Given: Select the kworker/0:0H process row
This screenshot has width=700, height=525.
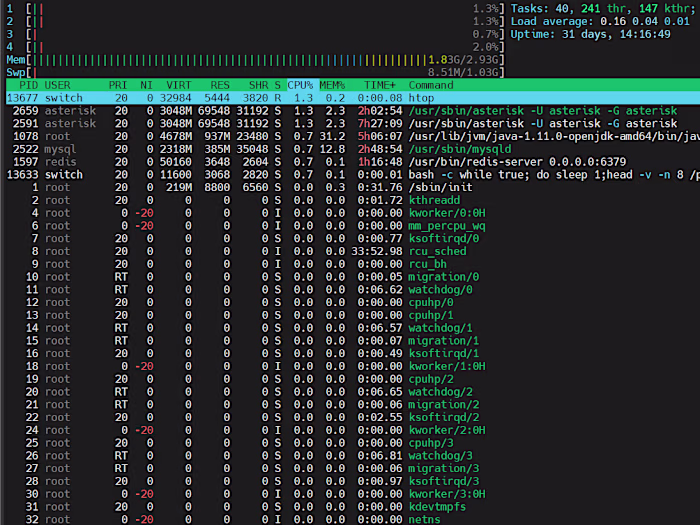Looking at the screenshot, I should 353,213.
